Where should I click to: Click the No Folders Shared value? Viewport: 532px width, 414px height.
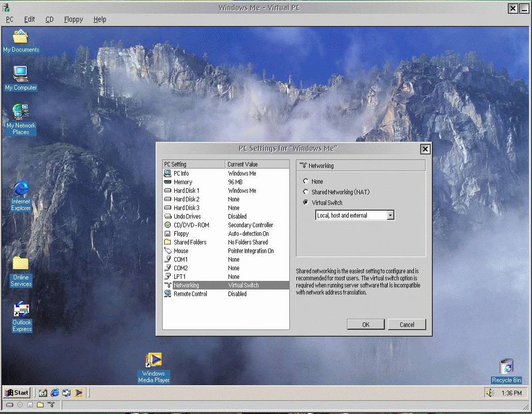pyautogui.click(x=248, y=242)
